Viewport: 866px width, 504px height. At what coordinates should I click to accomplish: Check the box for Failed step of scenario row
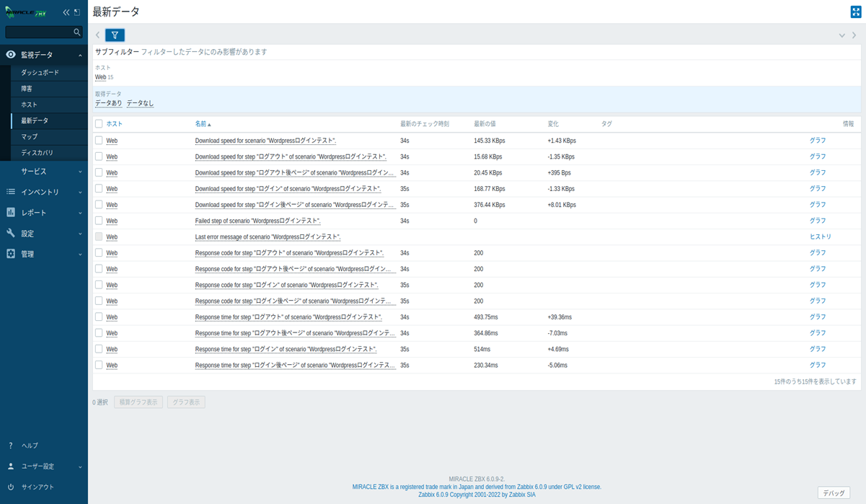point(99,221)
